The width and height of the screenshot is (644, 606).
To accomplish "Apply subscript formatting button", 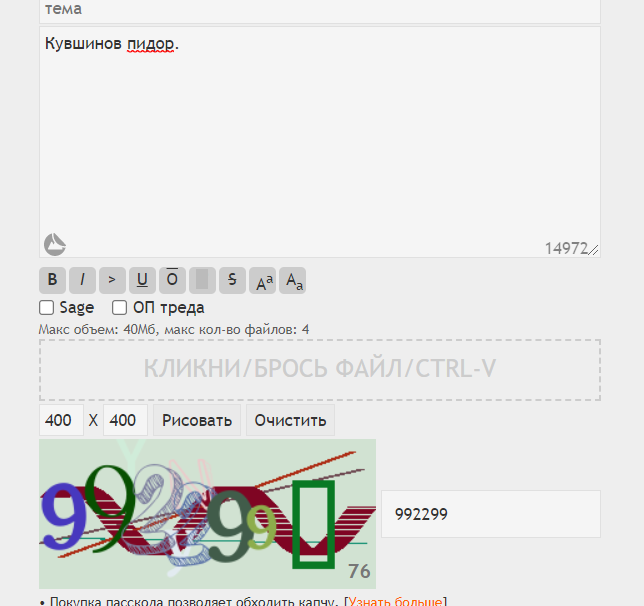I will [x=292, y=280].
